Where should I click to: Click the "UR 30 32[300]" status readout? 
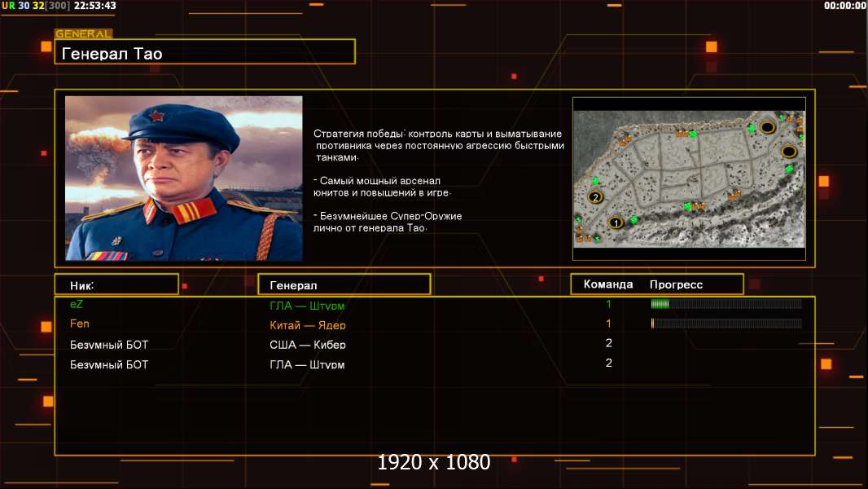point(36,6)
